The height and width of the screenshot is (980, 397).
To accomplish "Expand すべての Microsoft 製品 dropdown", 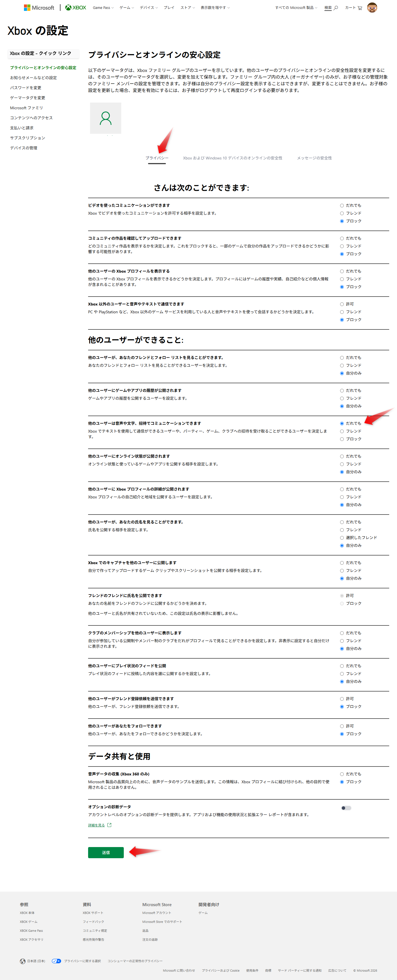I will click(296, 8).
